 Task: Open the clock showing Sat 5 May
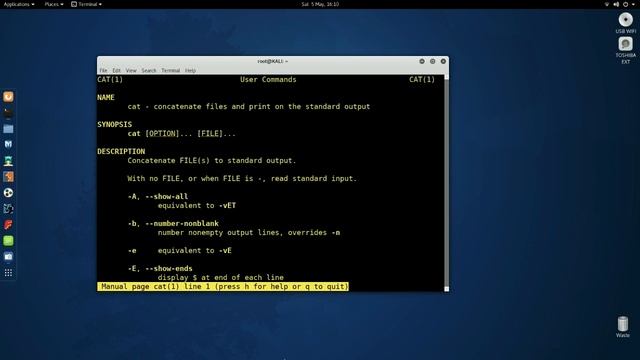pos(320,4)
